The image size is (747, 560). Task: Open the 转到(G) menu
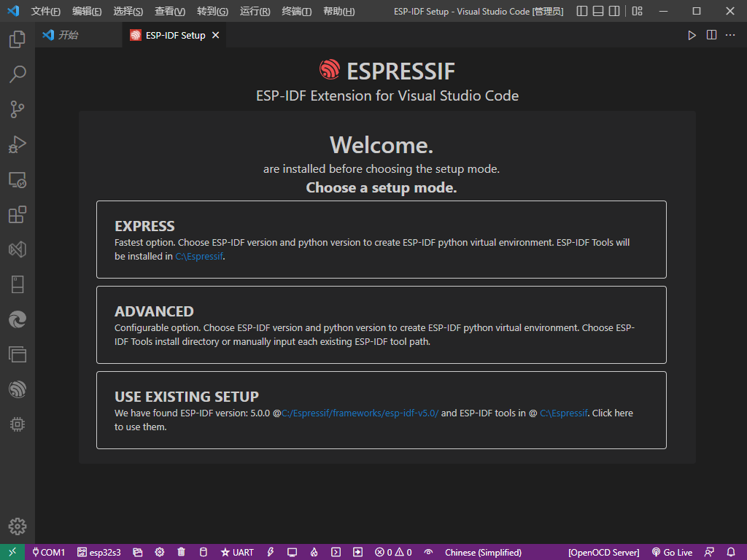(212, 11)
